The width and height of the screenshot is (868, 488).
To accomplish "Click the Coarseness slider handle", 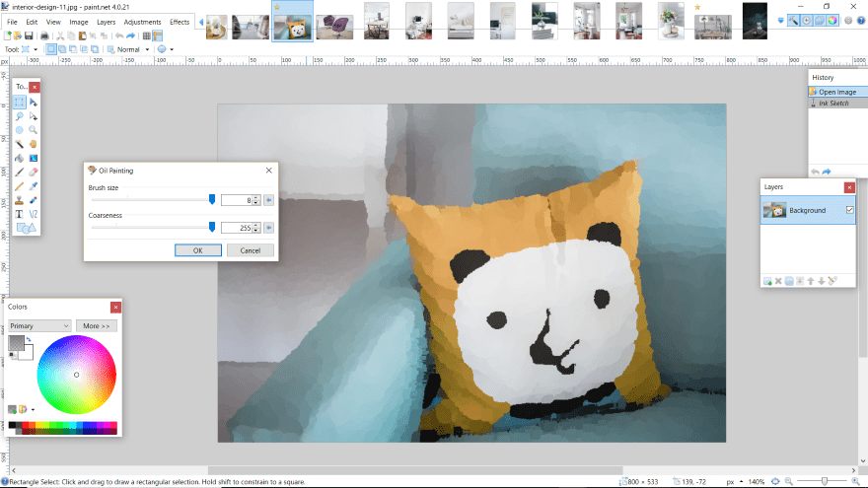I will pos(212,227).
